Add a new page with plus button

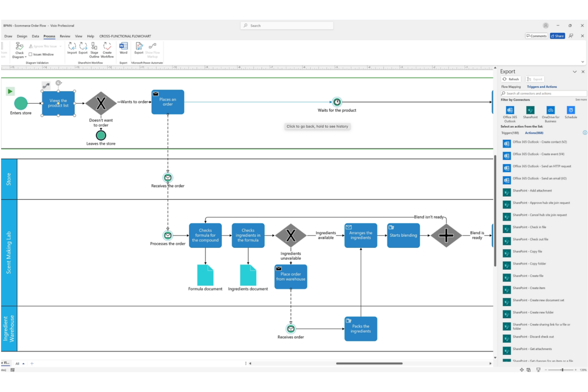pyautogui.click(x=32, y=363)
